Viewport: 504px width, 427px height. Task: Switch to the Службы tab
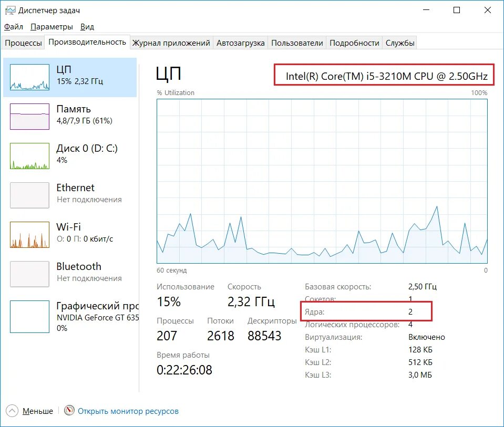400,43
